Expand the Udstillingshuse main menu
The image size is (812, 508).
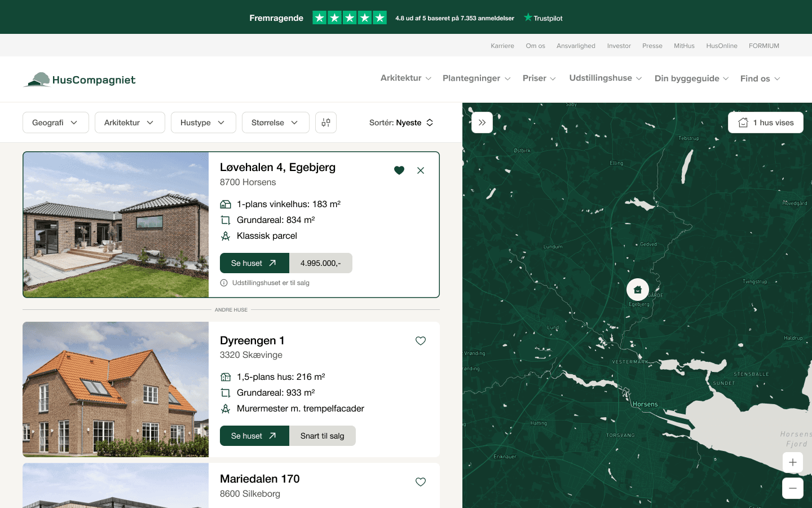pyautogui.click(x=606, y=78)
